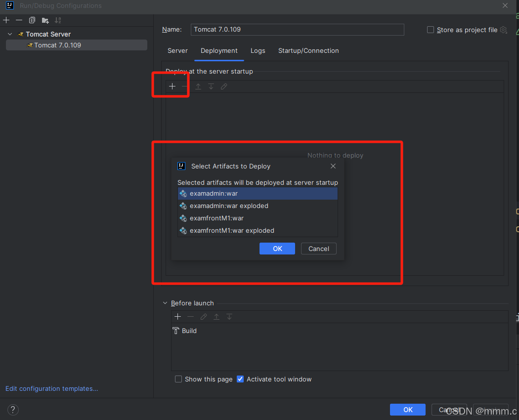Select Tomcat 7.0.109 configuration in tree

[x=77, y=45]
